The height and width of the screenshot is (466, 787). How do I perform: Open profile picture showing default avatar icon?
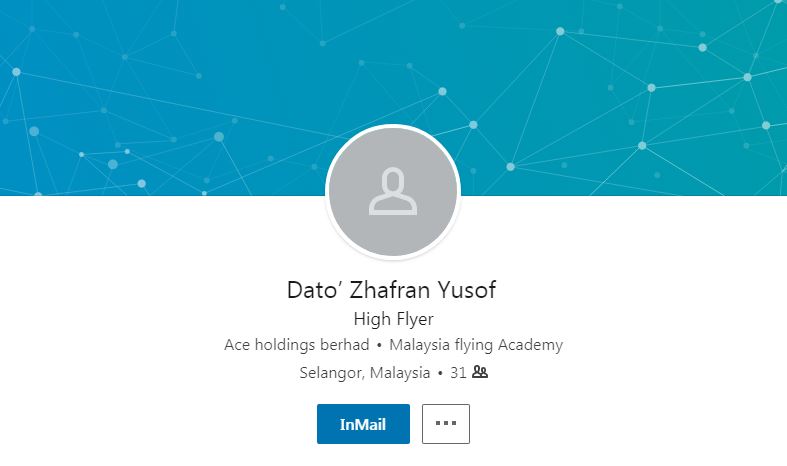pyautogui.click(x=393, y=191)
